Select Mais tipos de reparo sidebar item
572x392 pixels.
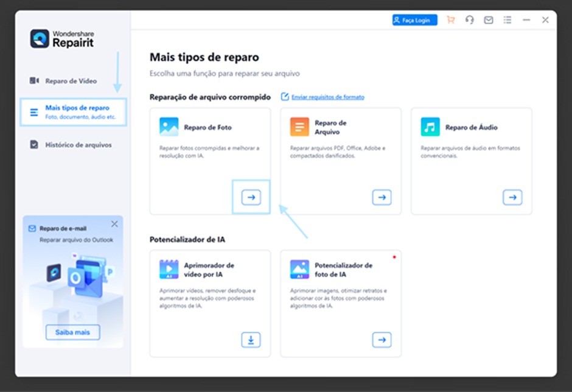click(73, 112)
